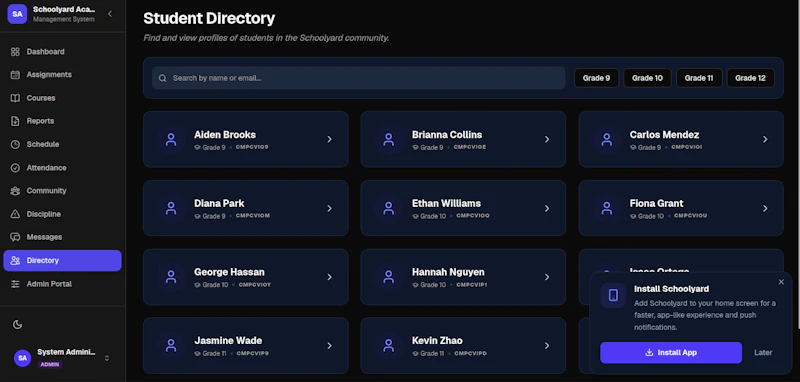Open Fiona Grant profile via chevron
This screenshot has height=382, width=800.
click(765, 208)
